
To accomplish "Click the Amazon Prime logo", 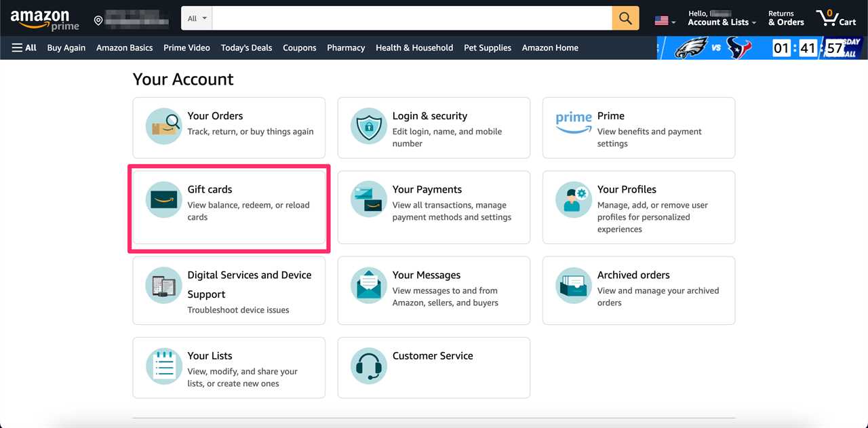I will (45, 18).
